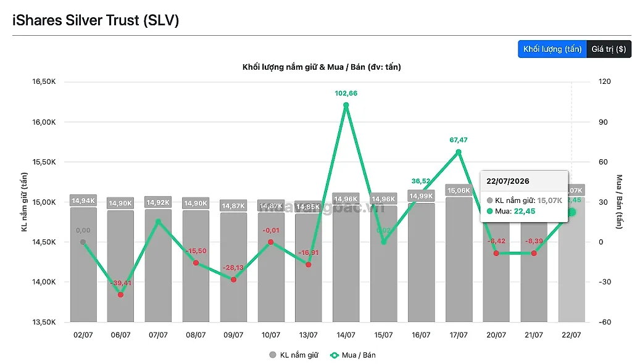Switch to Khối lượng (tấn) view

point(552,49)
